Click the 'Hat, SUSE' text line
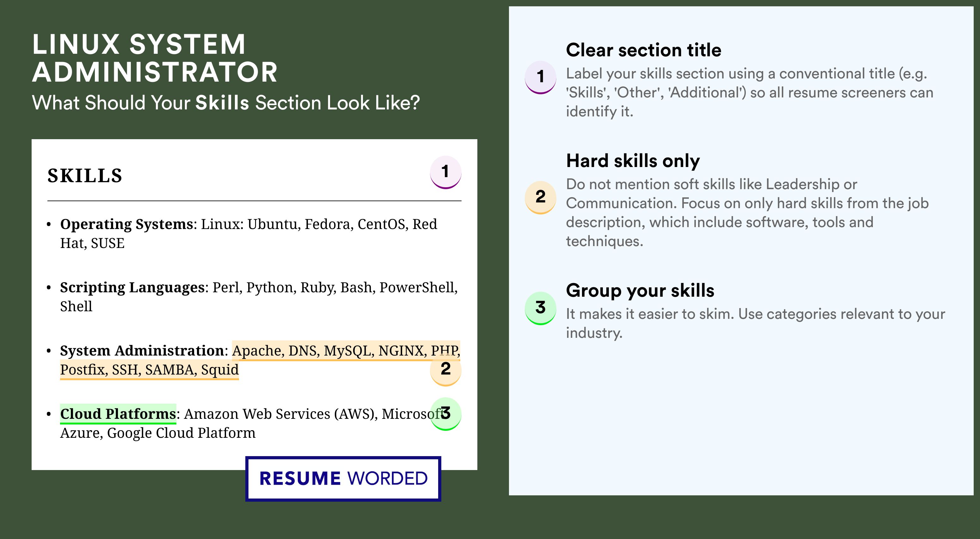This screenshot has width=980, height=539. pyautogui.click(x=92, y=243)
